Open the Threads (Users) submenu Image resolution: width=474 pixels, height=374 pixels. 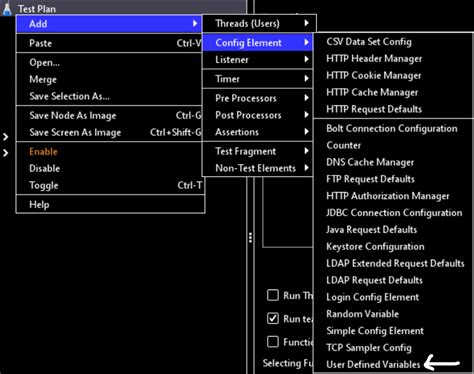tap(259, 23)
